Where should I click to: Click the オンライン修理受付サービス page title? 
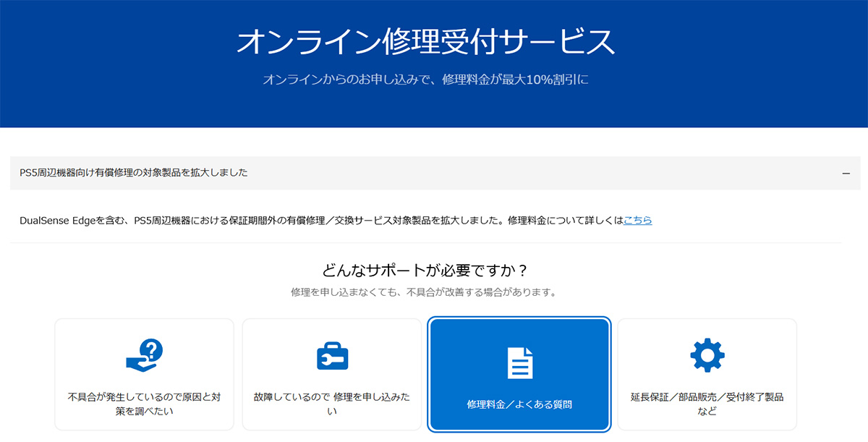(x=425, y=43)
